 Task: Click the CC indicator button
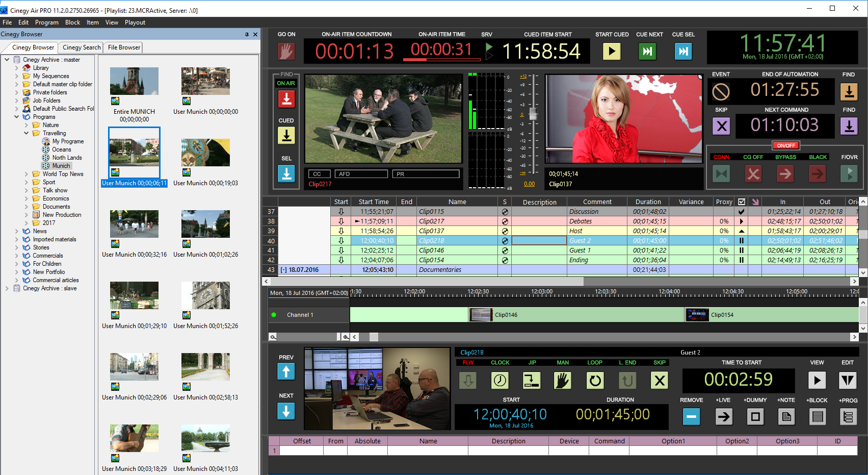tap(319, 174)
